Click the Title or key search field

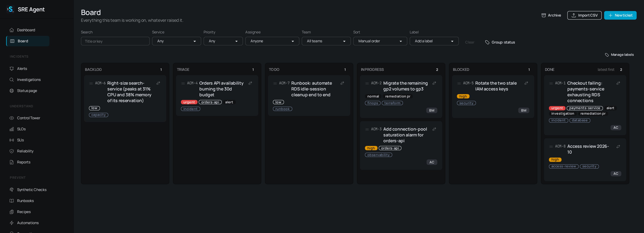115,41
